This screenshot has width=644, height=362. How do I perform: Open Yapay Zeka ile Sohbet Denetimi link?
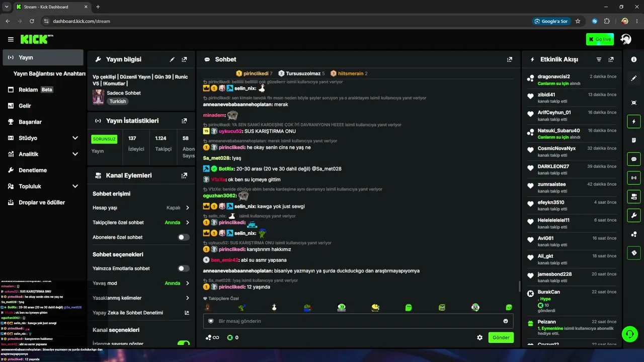pos(141,313)
